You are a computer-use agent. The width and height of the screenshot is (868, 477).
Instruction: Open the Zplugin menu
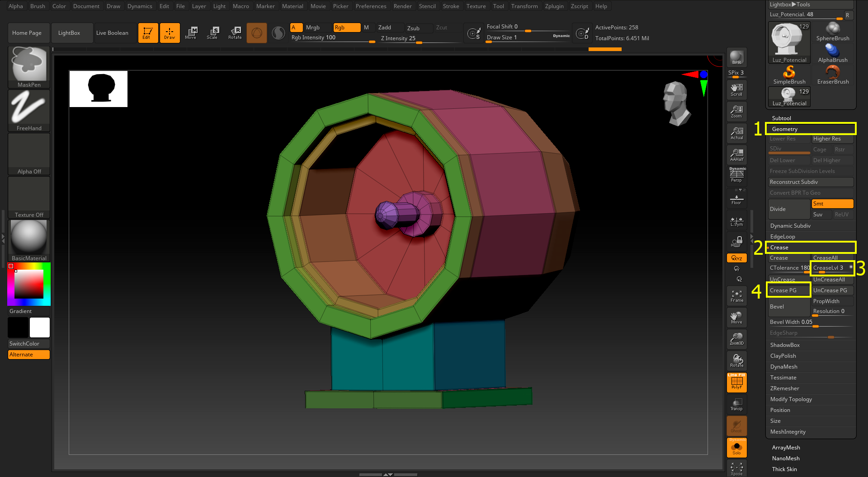point(554,6)
